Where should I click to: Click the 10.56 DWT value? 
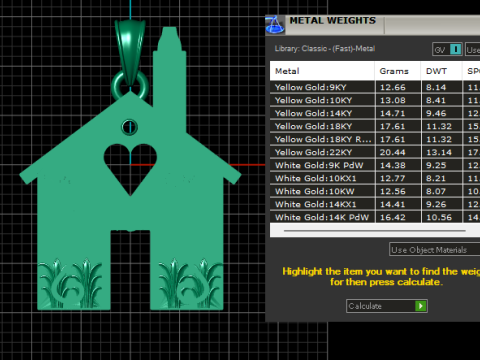click(x=439, y=217)
